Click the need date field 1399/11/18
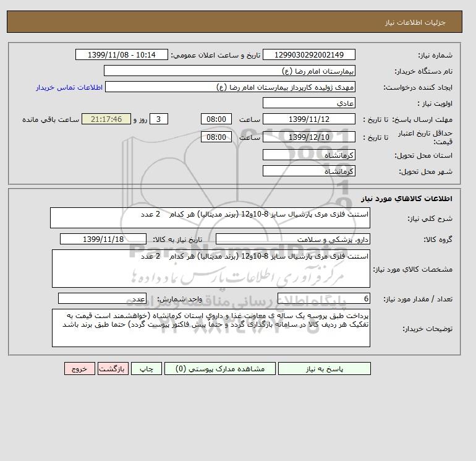This screenshot has width=476, height=461. (103, 239)
